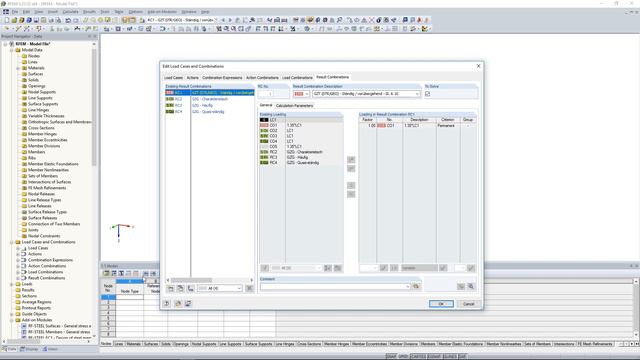Image resolution: width=640 pixels, height=360 pixels.
Task: Toggle SNAP in status bar
Action: (391, 356)
